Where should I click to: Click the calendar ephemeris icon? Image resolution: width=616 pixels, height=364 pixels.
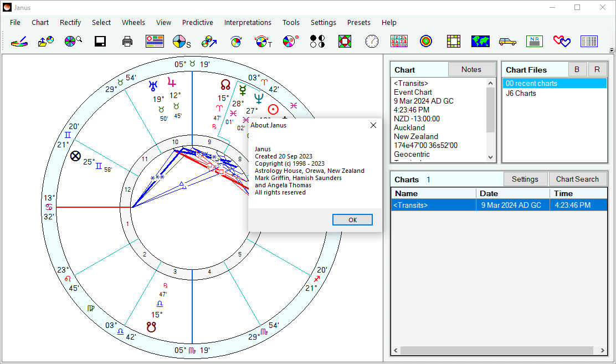pyautogui.click(x=399, y=41)
